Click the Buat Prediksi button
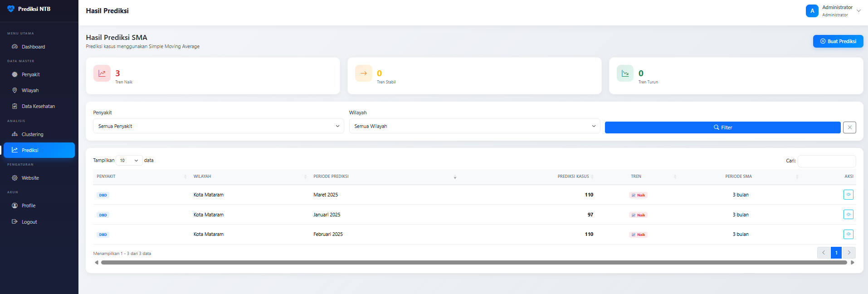 838,41
